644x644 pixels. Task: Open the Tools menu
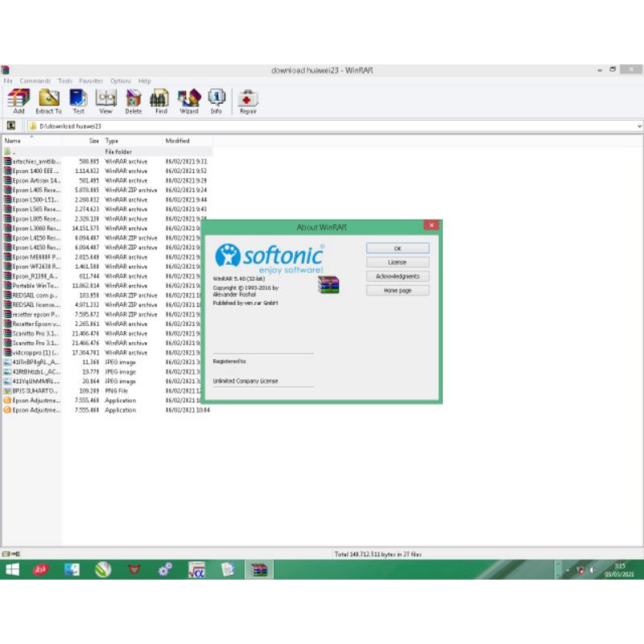pyautogui.click(x=65, y=81)
